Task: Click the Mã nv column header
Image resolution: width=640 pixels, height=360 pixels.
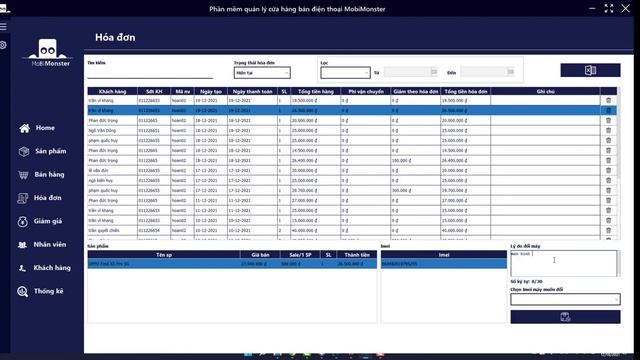Action: pyautogui.click(x=182, y=91)
